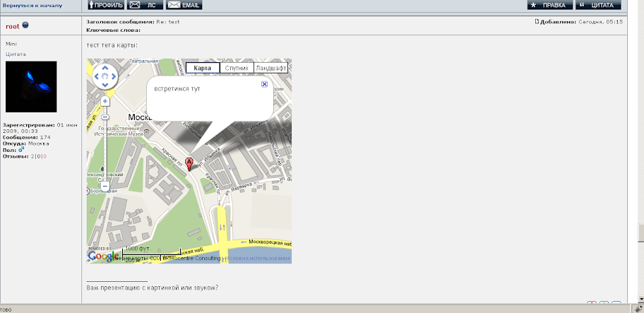
Task: Send private message via ЛС button
Action: point(145,5)
